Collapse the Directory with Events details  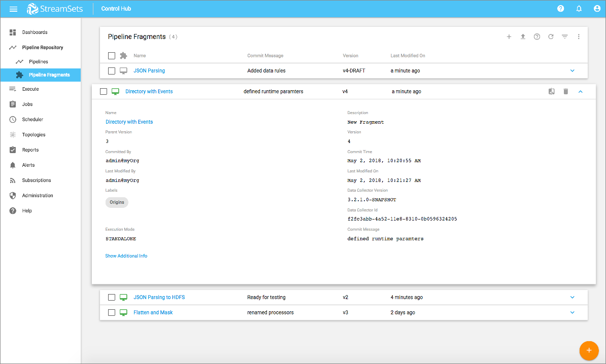point(581,91)
